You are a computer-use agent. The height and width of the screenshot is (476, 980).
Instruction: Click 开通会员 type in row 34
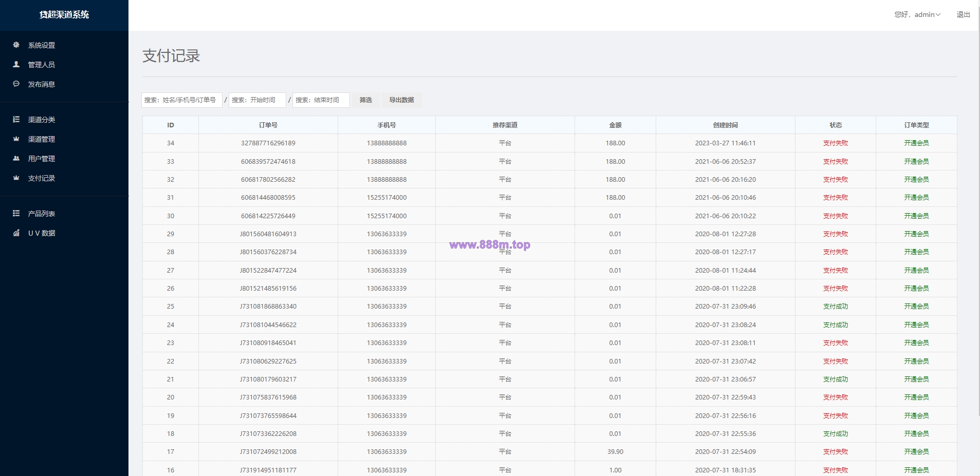point(917,143)
